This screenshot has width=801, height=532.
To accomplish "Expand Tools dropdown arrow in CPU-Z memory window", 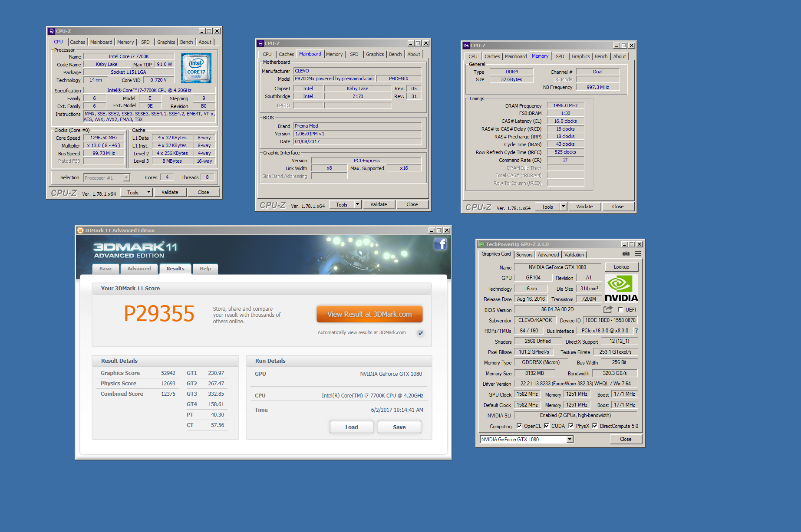I will point(563,207).
